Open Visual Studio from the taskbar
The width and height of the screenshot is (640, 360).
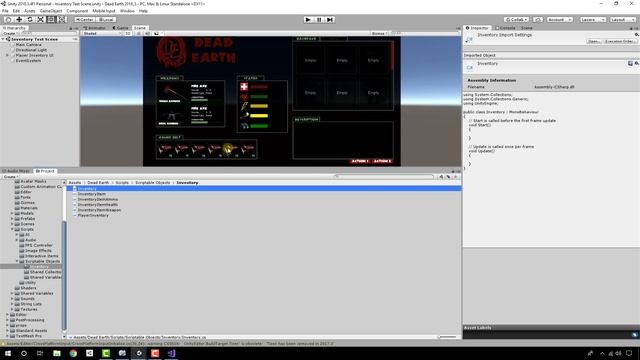[x=171, y=353]
